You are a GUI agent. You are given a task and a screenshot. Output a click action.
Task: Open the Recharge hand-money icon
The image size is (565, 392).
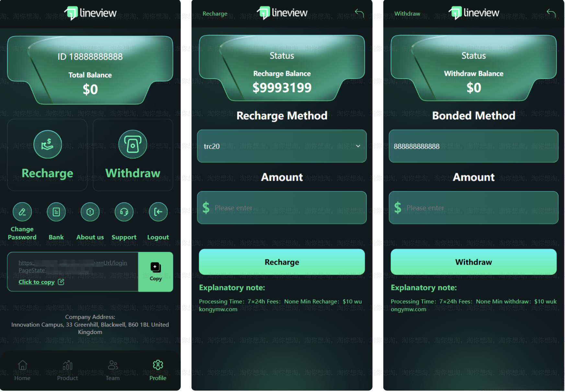pos(48,144)
